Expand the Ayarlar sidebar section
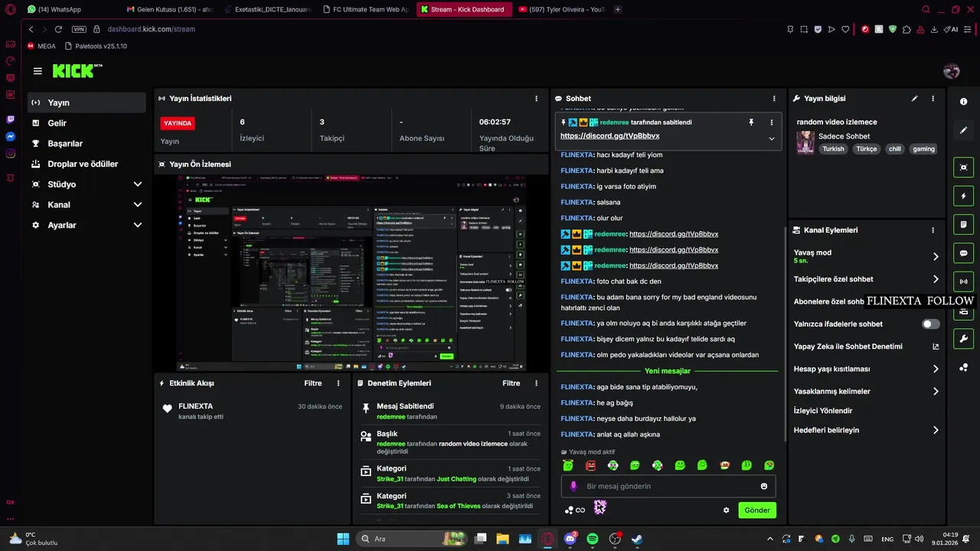The width and height of the screenshot is (980, 551). (x=87, y=225)
